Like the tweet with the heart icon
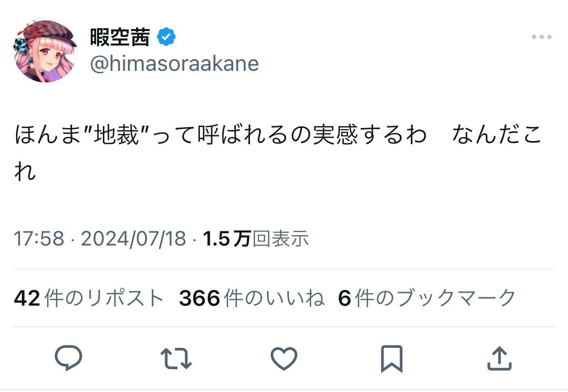The image size is (568, 392). click(284, 359)
